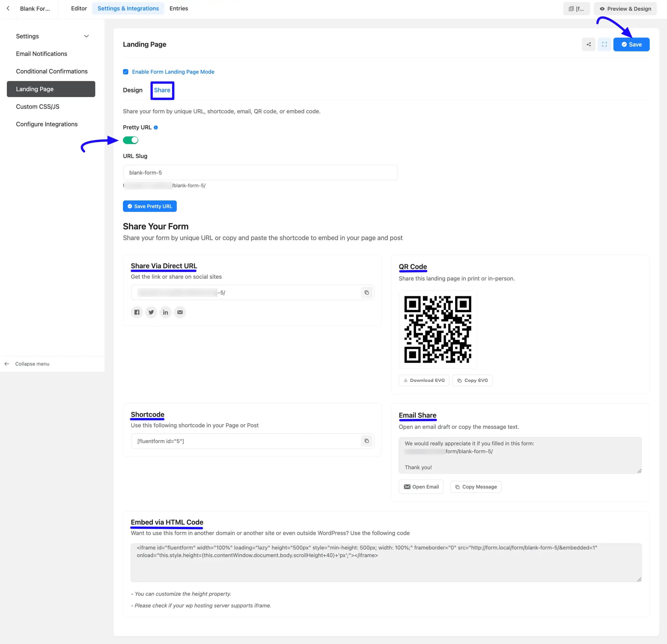The image size is (667, 644).
Task: Click the Open Email button
Action: (x=421, y=487)
